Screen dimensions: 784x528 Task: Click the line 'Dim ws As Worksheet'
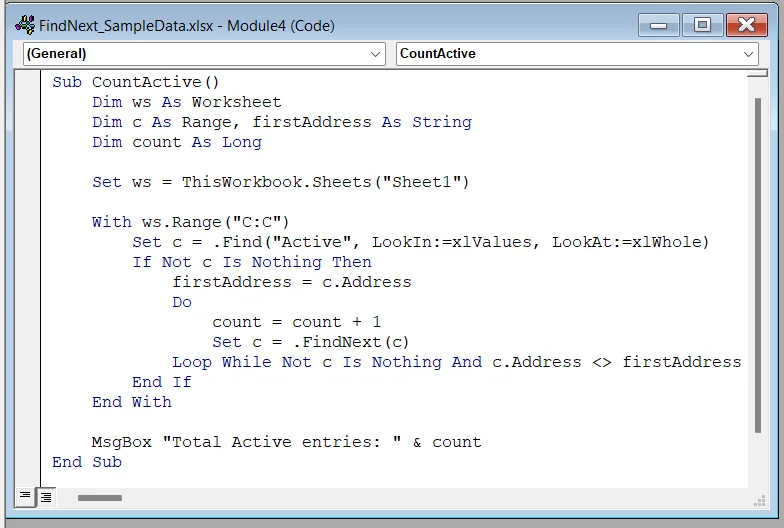pos(186,102)
